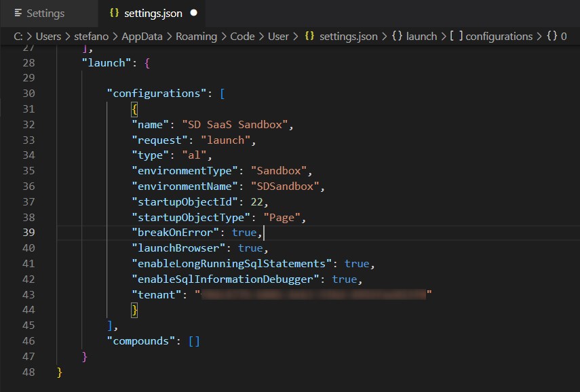Image resolution: width=580 pixels, height=392 pixels.
Task: Click the empty compounds array brackets
Action: [194, 341]
